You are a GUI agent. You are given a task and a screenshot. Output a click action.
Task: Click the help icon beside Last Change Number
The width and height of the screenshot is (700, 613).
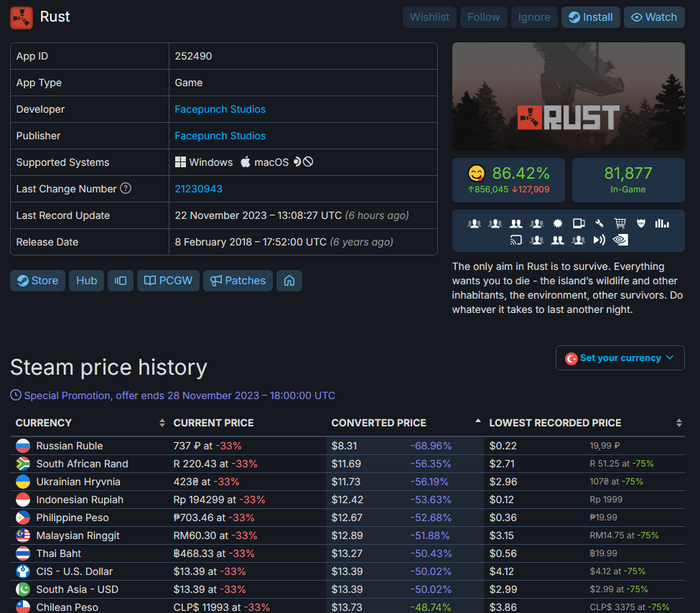point(126,188)
